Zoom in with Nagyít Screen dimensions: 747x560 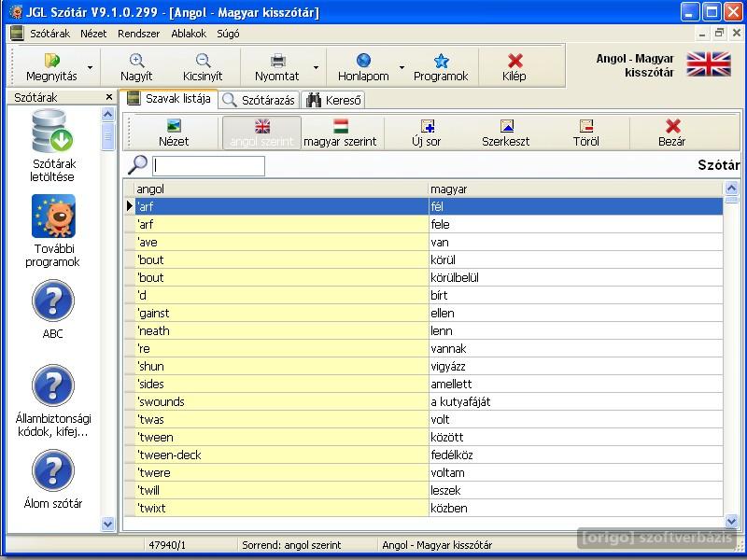pyautogui.click(x=136, y=66)
